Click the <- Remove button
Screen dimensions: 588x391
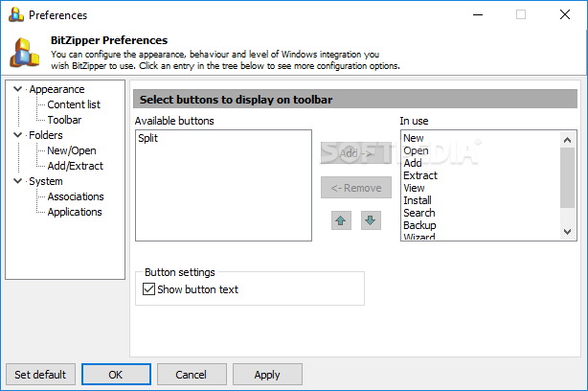356,188
